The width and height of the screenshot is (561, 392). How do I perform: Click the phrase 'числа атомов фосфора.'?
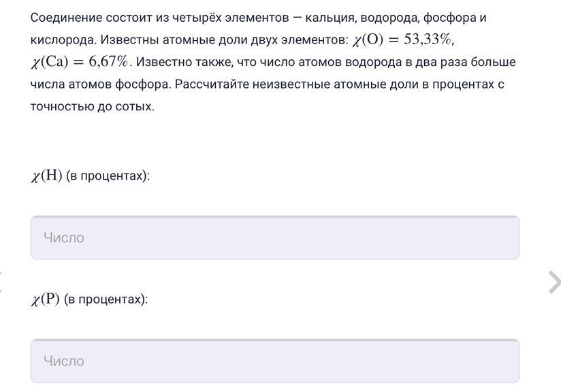[x=101, y=84]
